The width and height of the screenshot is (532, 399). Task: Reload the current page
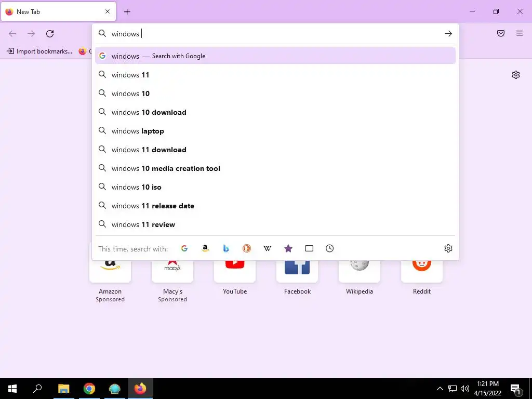[50, 34]
